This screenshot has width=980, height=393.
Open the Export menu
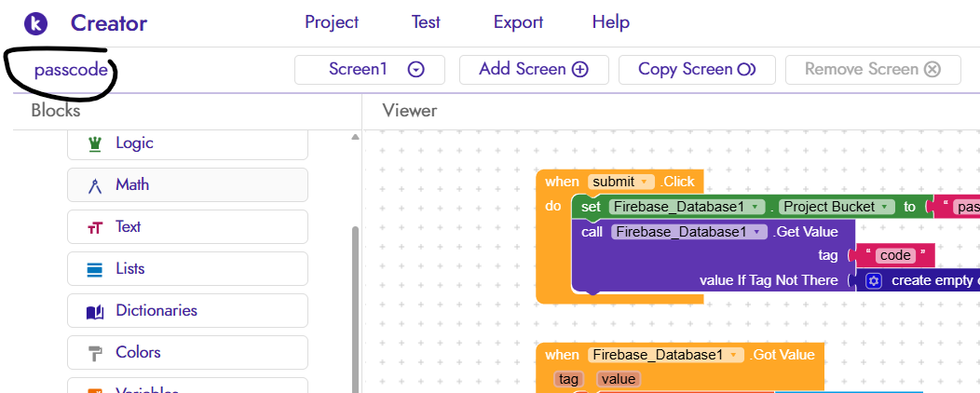tap(518, 22)
